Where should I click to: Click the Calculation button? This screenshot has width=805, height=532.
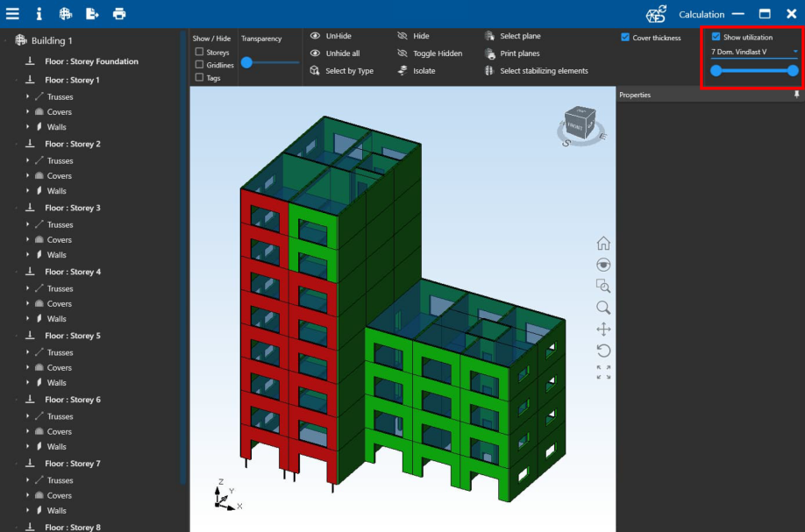[702, 14]
